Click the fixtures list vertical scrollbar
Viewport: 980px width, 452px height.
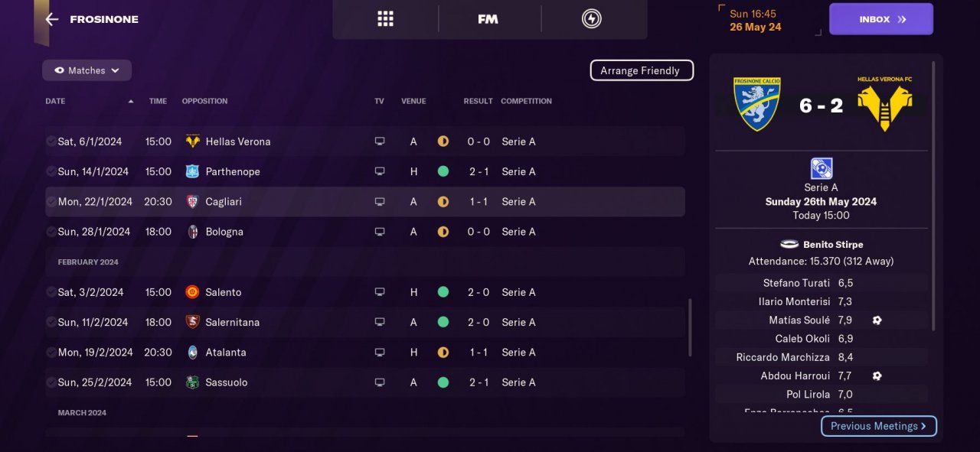click(690, 327)
